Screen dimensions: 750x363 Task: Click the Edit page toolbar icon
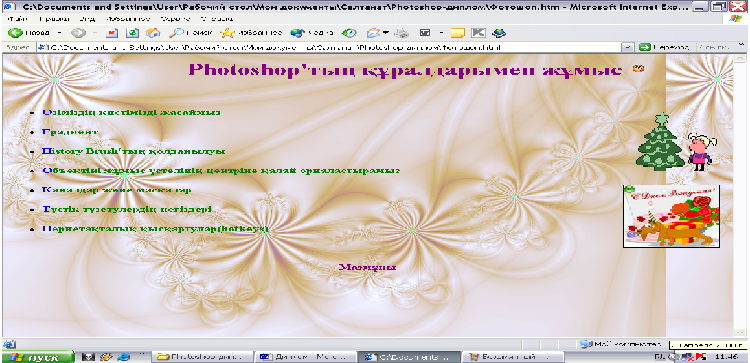click(425, 33)
